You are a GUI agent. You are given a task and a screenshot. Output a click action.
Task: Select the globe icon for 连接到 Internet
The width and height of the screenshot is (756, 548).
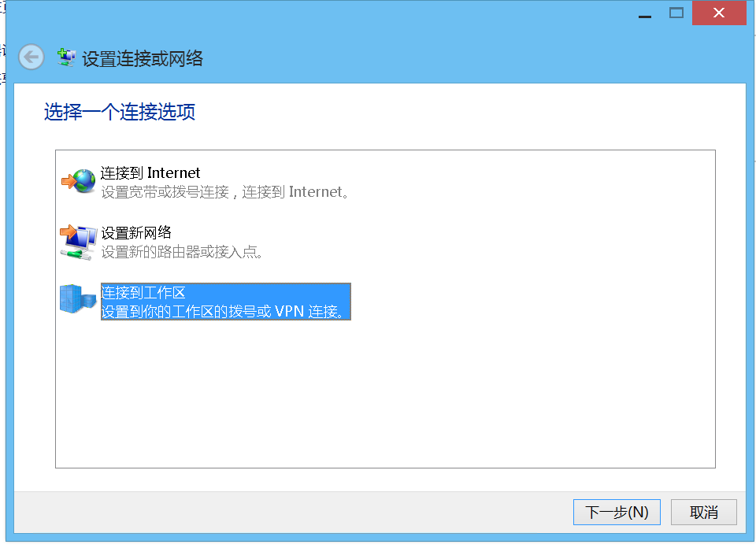[x=77, y=181]
